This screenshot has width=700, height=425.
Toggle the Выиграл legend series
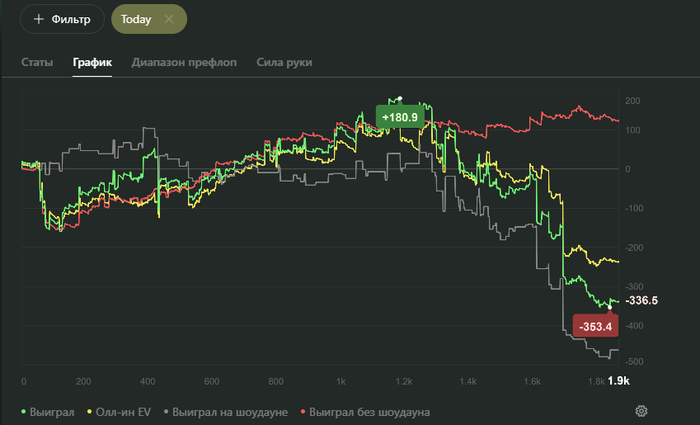[48, 412]
